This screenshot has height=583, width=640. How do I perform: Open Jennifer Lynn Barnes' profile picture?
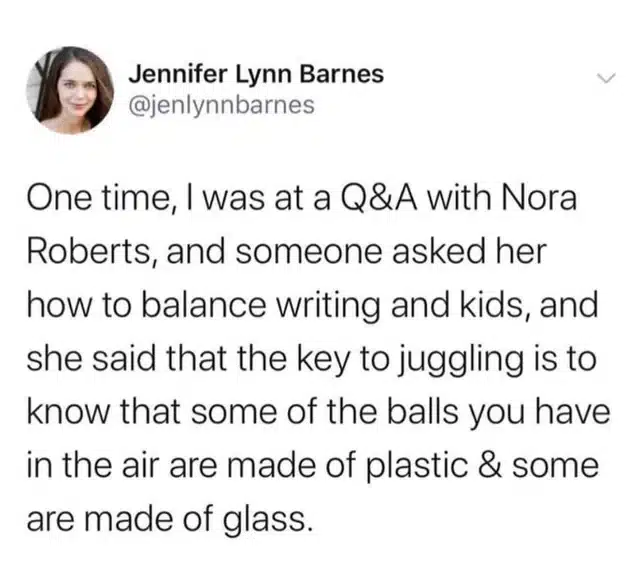click(70, 90)
